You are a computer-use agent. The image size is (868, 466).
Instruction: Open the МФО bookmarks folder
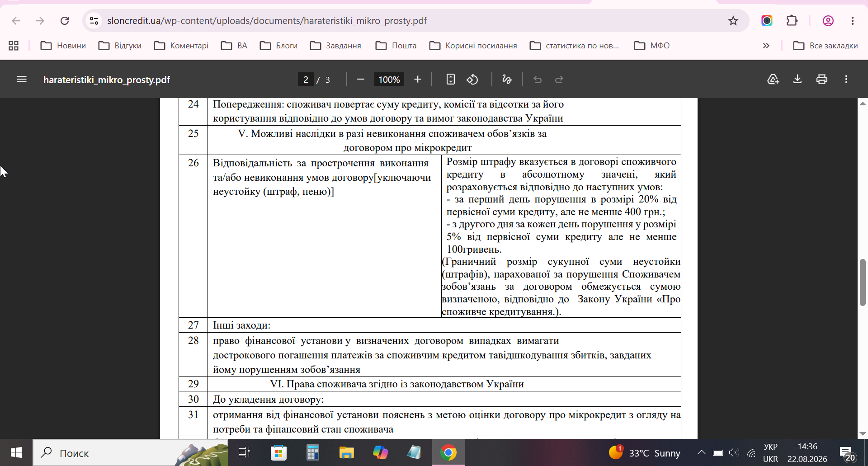click(652, 46)
